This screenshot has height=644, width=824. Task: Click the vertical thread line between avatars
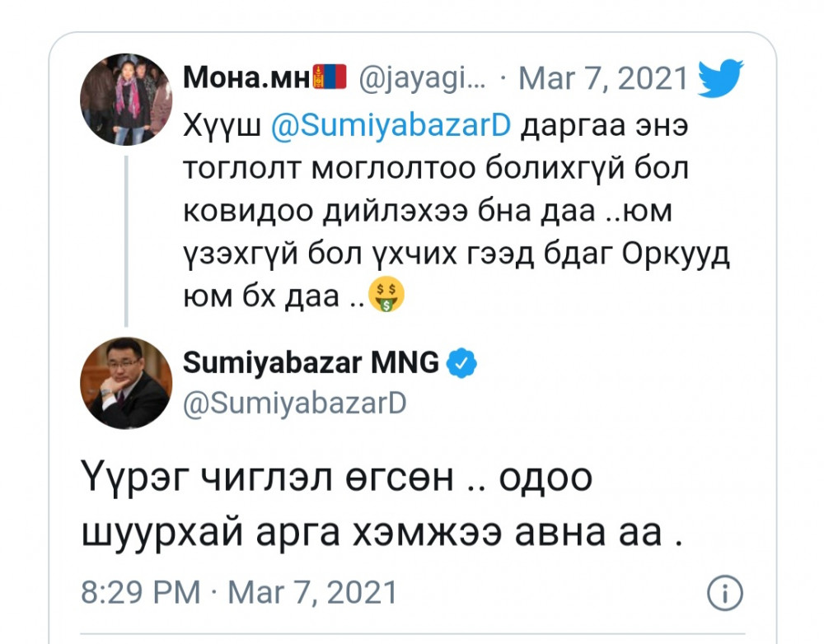(x=126, y=239)
